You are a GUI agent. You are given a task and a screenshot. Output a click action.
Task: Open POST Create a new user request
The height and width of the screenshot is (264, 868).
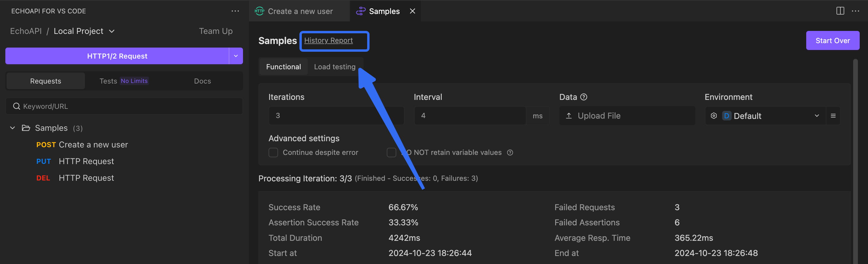82,145
